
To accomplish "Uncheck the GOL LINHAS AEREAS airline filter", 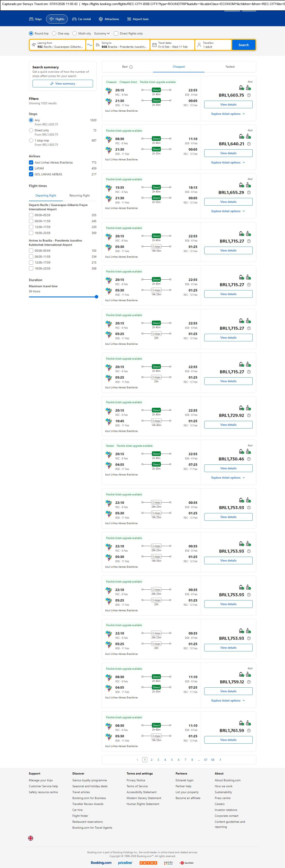I will click(31, 174).
